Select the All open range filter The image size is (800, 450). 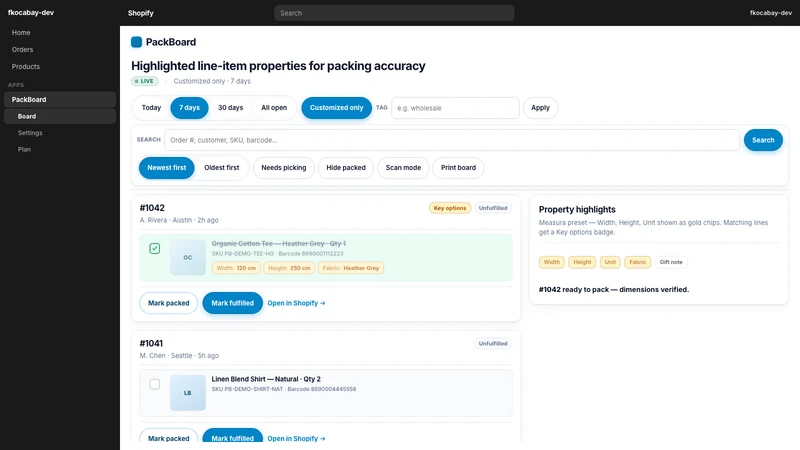pyautogui.click(x=274, y=108)
